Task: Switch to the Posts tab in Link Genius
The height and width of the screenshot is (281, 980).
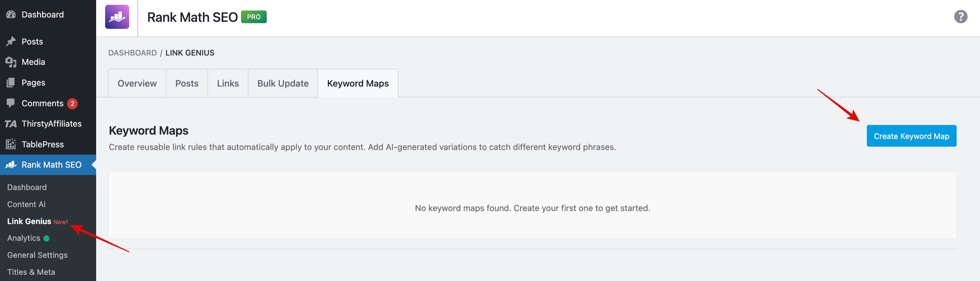Action: [x=187, y=83]
